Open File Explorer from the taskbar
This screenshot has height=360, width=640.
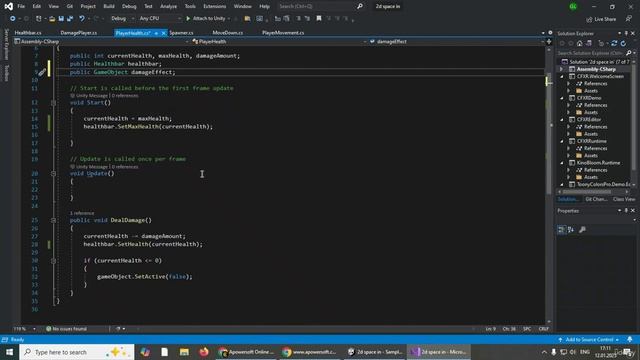pyautogui.click(x=184, y=352)
